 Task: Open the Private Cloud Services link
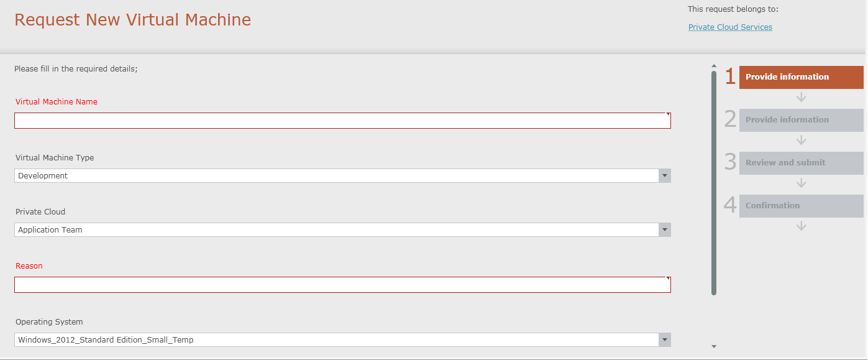[x=730, y=27]
